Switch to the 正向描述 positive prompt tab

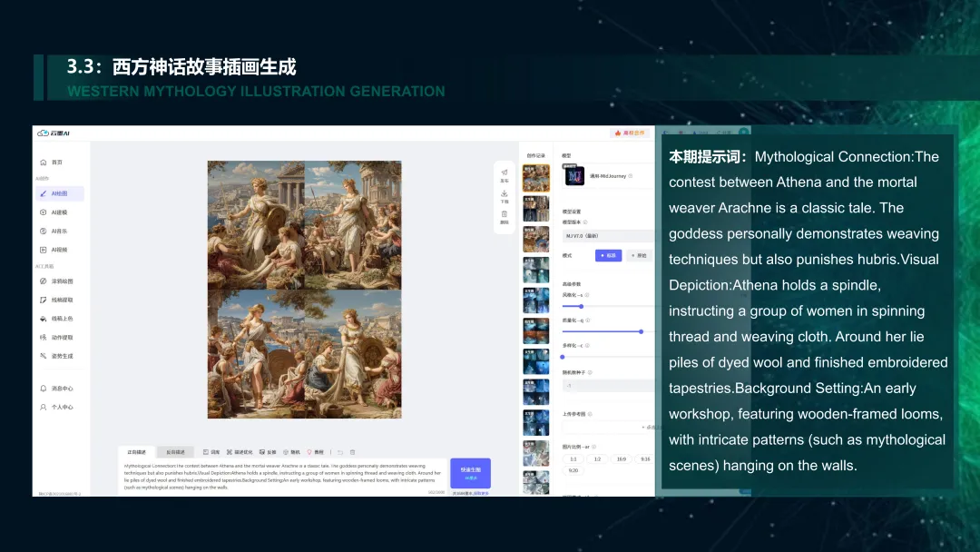pyautogui.click(x=137, y=452)
